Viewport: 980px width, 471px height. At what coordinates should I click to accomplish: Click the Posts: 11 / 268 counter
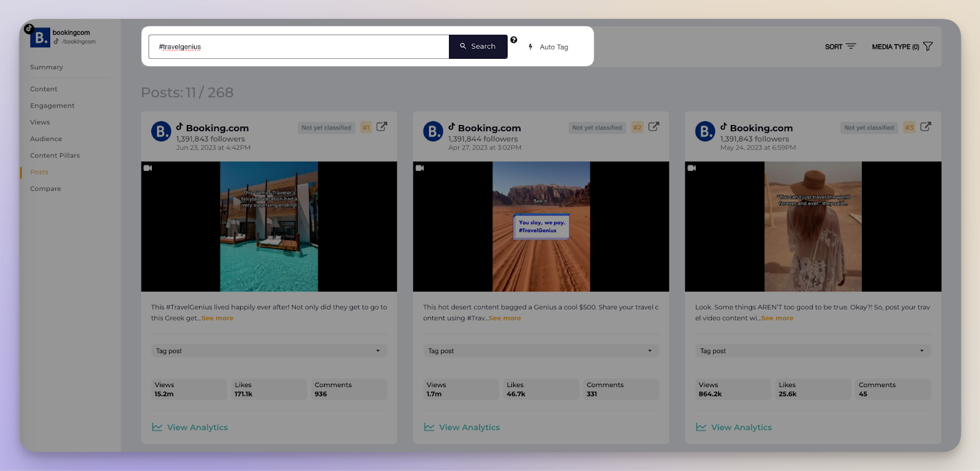(x=187, y=92)
